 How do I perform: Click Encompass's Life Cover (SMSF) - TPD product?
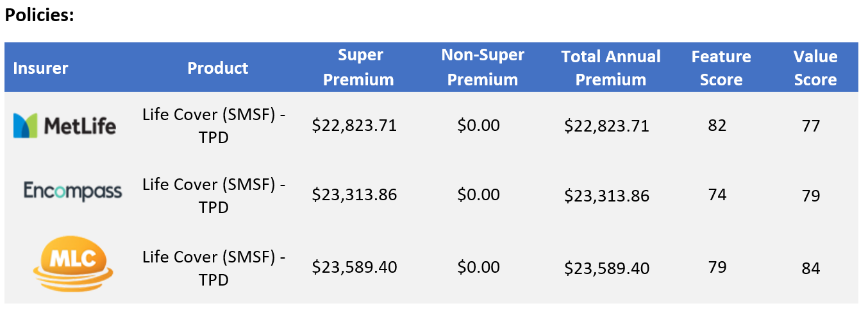(214, 196)
